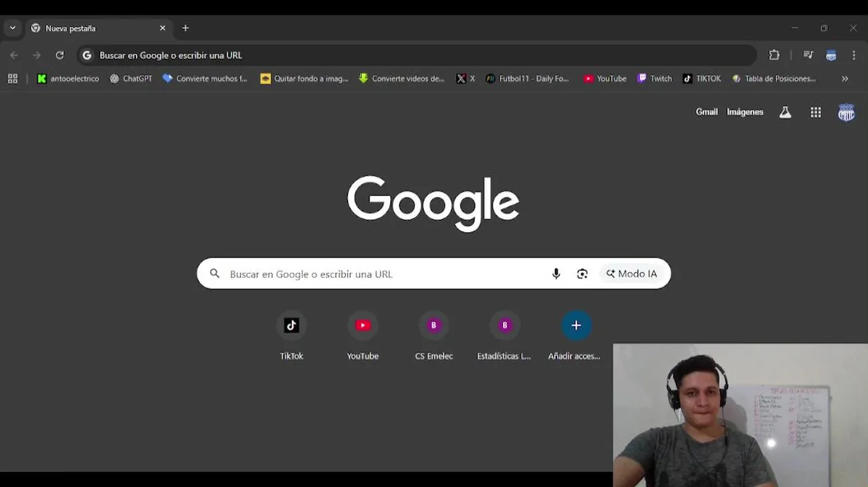868x487 pixels.
Task: Open the TIKTOK bookmark in bookmarks bar
Action: 702,78
